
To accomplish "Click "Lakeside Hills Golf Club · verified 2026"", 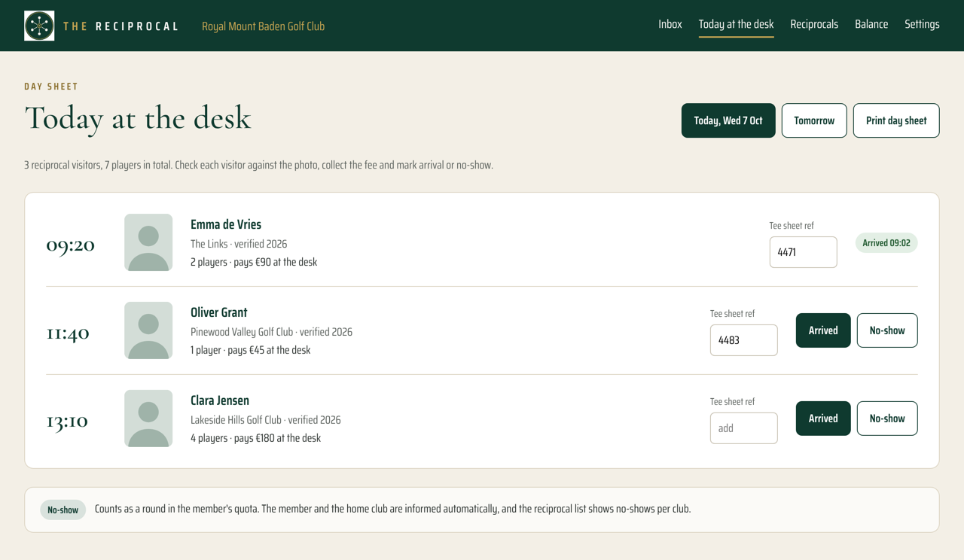I will [x=265, y=420].
